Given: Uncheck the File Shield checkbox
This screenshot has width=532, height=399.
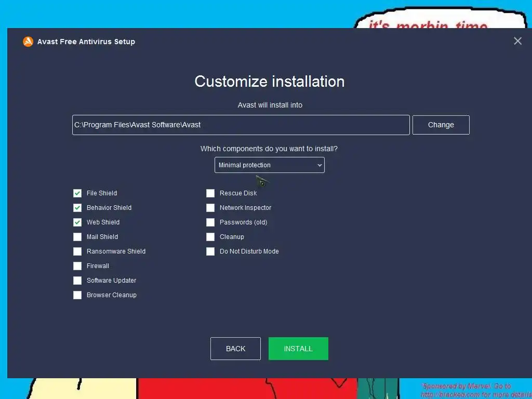Looking at the screenshot, I should (x=77, y=193).
